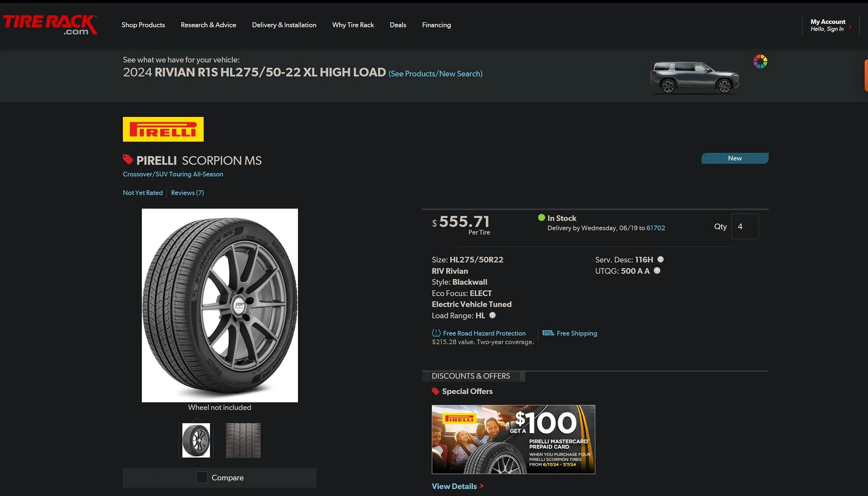Click the red tag icon beside Pirelli Scorpion MS
The height and width of the screenshot is (496, 868).
(x=128, y=159)
